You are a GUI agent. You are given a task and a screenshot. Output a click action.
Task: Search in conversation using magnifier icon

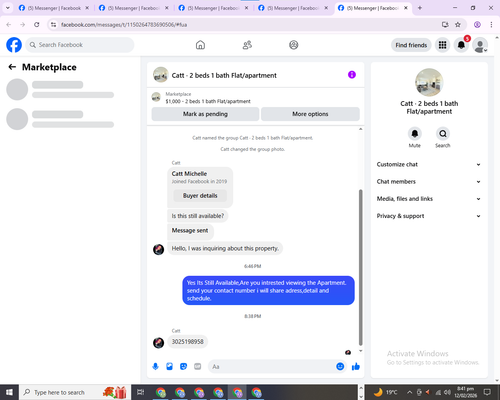tap(443, 134)
